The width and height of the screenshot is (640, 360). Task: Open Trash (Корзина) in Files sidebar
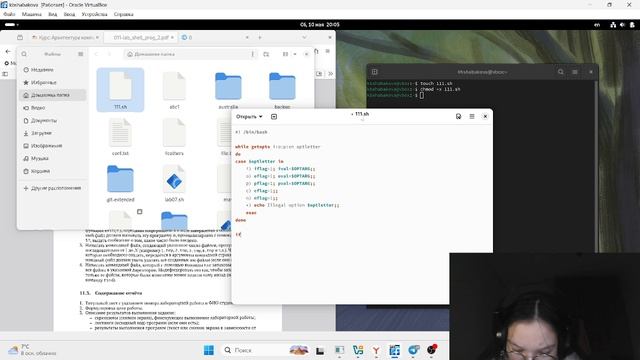(x=53, y=171)
